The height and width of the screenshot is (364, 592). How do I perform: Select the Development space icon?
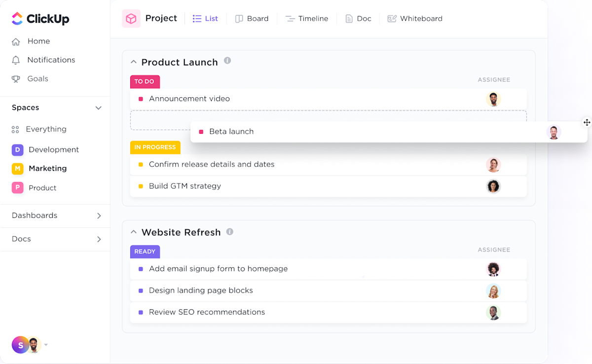16,149
